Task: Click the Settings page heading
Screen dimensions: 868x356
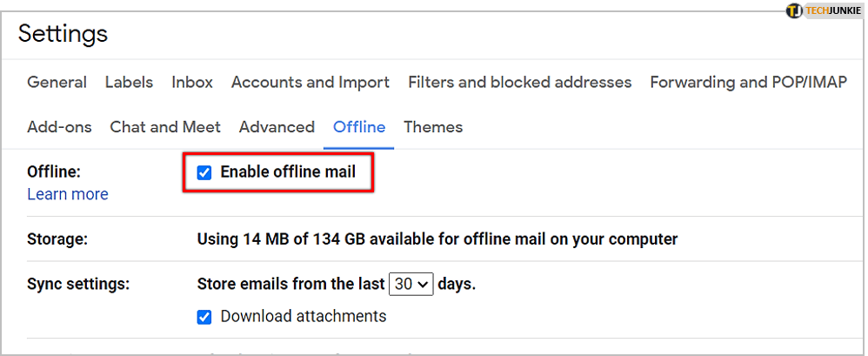Action: (x=63, y=34)
